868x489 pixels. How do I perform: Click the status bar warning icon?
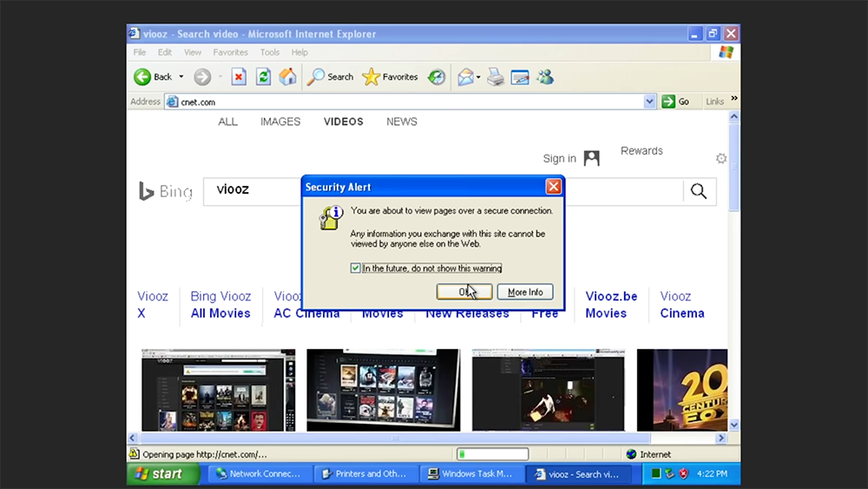pyautogui.click(x=134, y=453)
